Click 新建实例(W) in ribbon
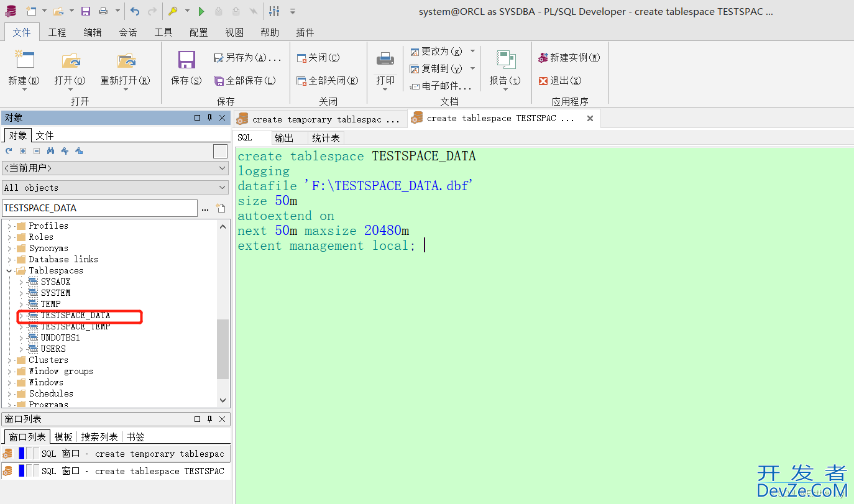The image size is (854, 504). 569,57
